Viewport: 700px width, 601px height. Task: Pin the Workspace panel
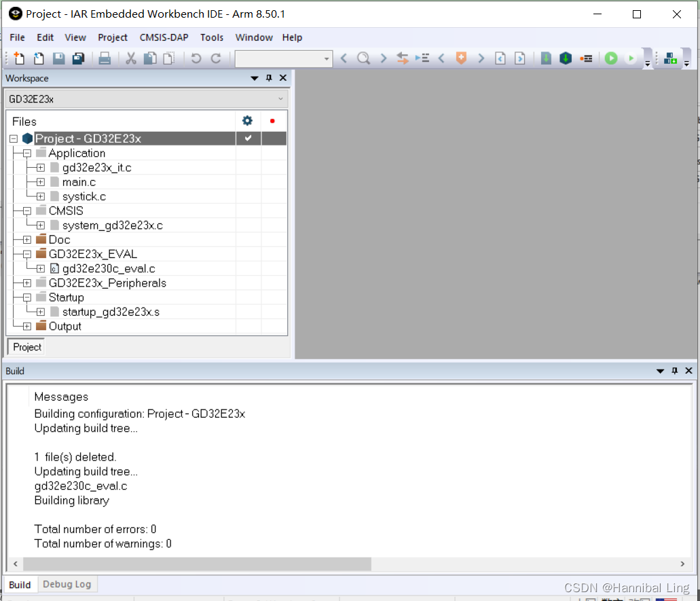[269, 78]
